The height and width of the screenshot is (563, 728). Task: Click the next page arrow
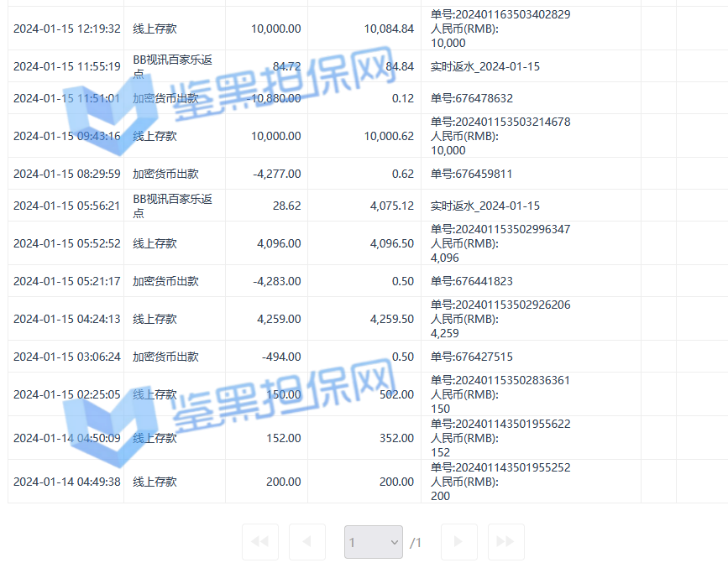pos(458,542)
